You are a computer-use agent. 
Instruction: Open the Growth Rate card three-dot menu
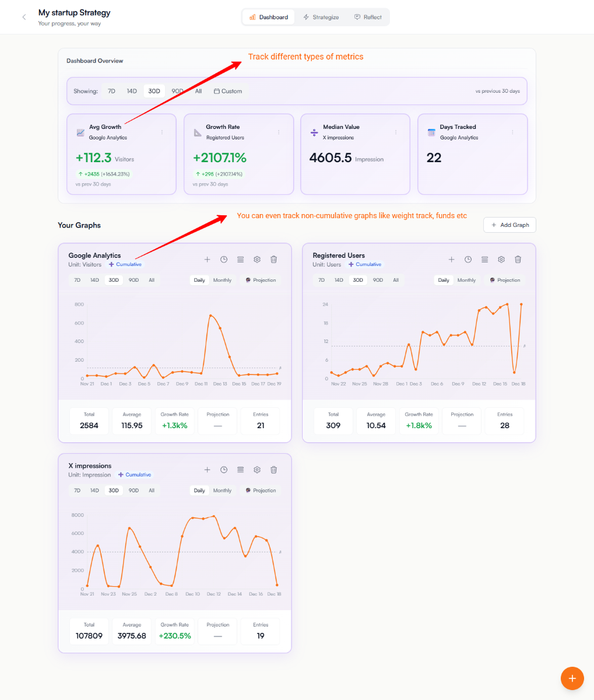279,132
